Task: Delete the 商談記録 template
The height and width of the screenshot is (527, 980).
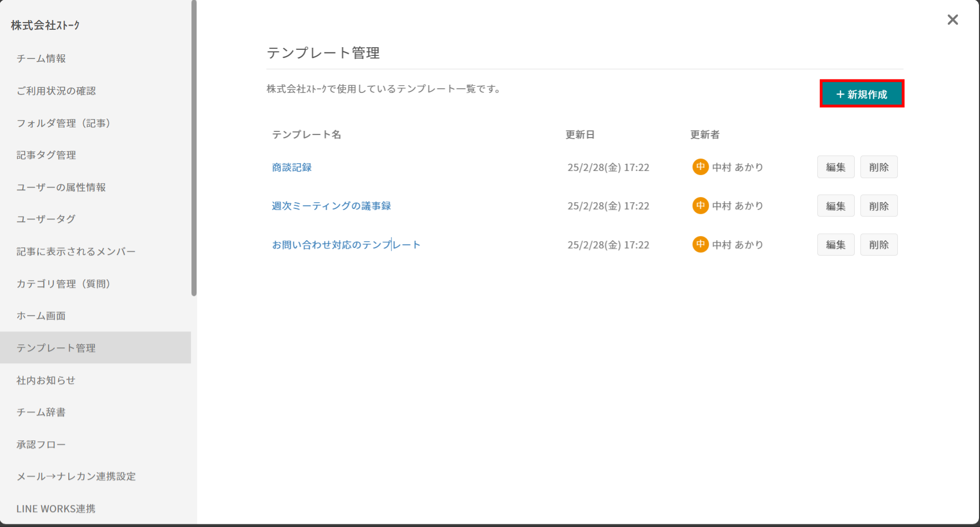Action: (878, 167)
